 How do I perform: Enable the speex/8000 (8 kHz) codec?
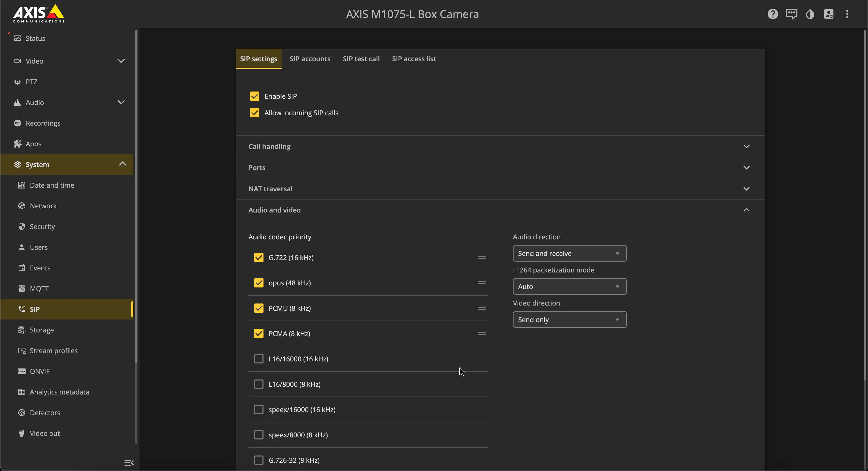(259, 435)
